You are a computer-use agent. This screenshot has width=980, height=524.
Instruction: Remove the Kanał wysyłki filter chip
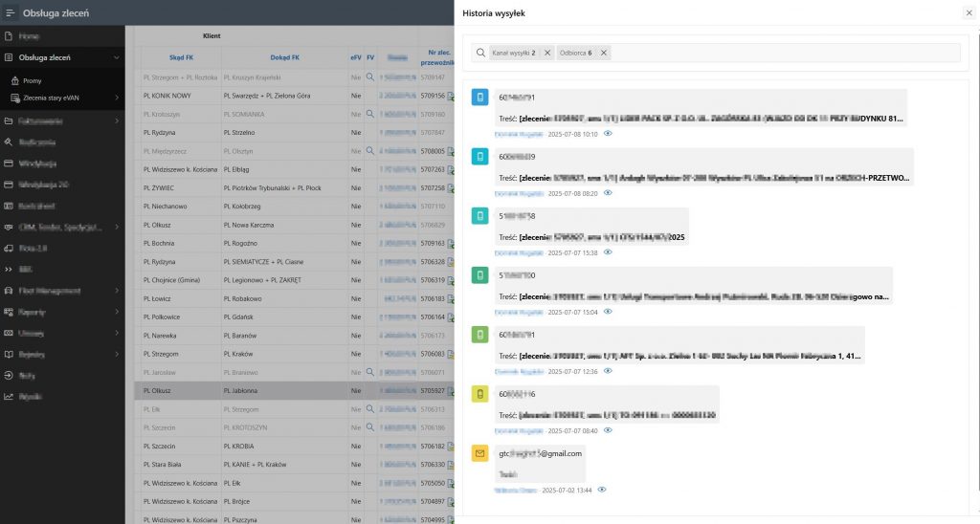[547, 54]
